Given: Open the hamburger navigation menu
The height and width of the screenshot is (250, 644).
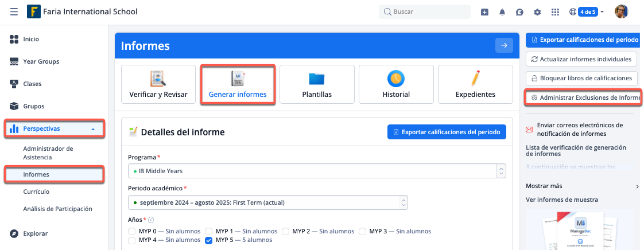Looking at the screenshot, I should (x=14, y=11).
